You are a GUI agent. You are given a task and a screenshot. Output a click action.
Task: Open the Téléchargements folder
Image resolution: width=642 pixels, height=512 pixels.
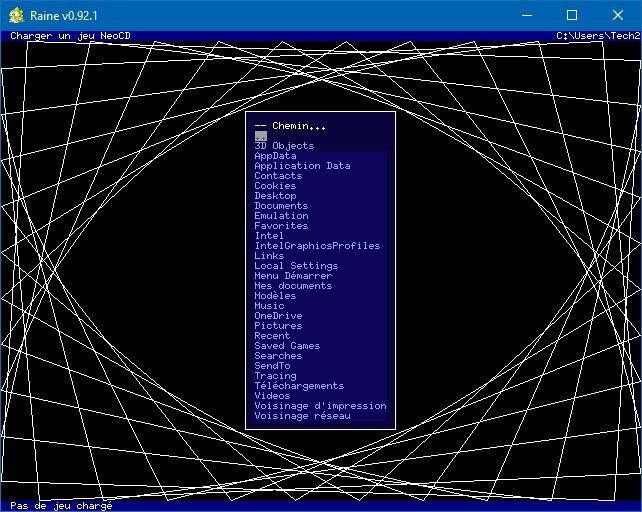(299, 386)
